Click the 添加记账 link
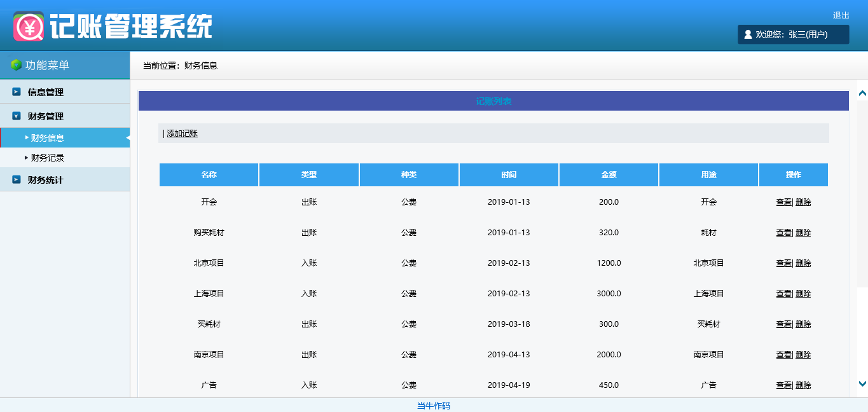Viewport: 868px width, 412px height. [182, 134]
